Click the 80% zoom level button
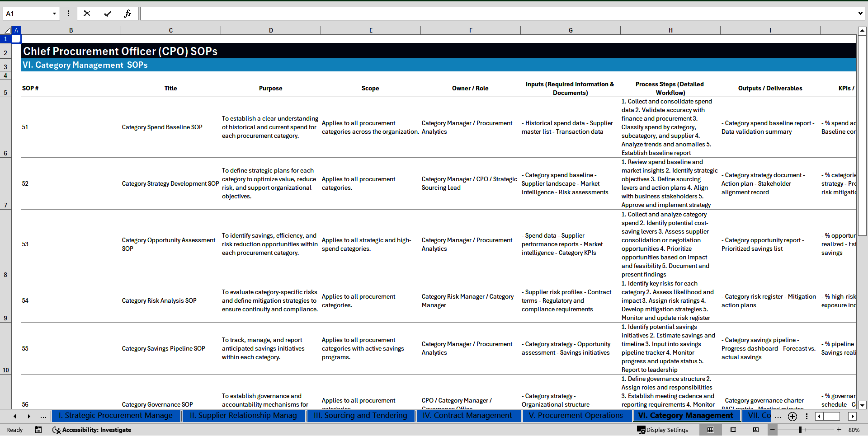The width and height of the screenshot is (868, 436). coord(854,430)
